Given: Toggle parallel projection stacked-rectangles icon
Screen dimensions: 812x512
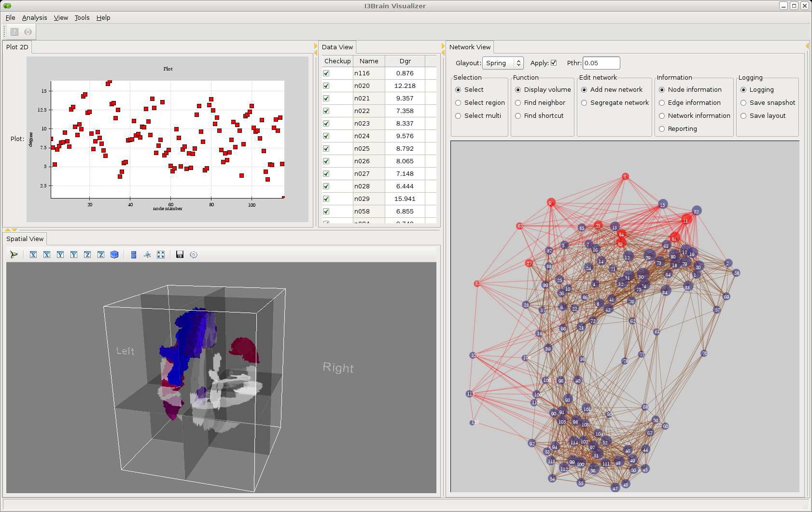Looking at the screenshot, I should [134, 255].
